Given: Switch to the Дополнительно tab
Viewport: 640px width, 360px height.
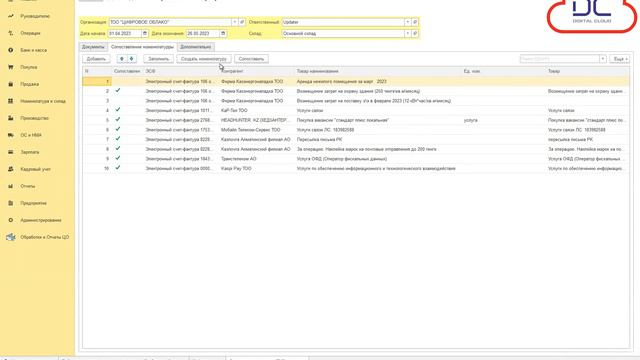Looking at the screenshot, I should tap(196, 47).
